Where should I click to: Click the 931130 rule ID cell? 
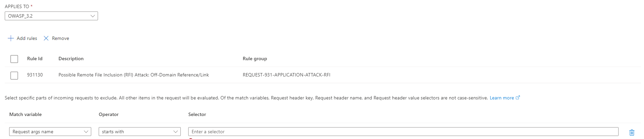click(x=35, y=75)
